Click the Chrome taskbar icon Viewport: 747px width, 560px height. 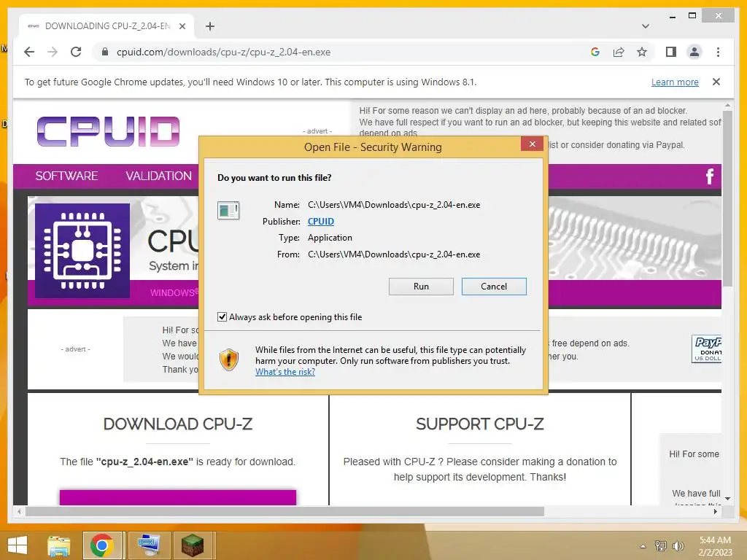102,545
